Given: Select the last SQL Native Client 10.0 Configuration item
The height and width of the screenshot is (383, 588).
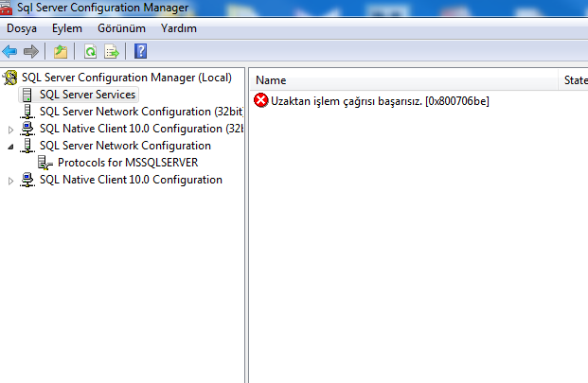Looking at the screenshot, I should coord(131,180).
